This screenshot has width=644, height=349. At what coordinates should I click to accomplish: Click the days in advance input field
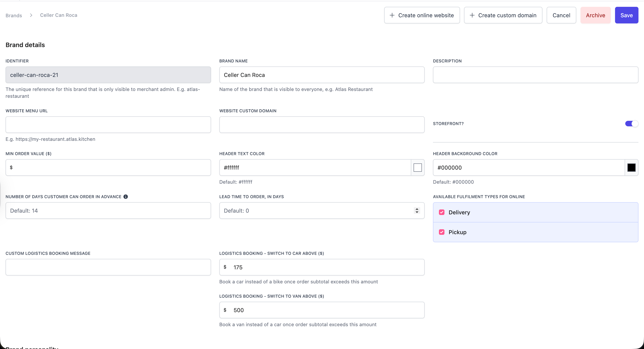[x=108, y=211]
